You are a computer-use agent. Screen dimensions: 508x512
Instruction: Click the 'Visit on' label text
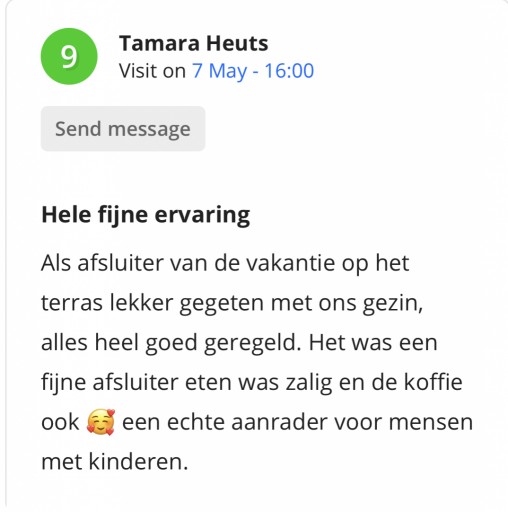pyautogui.click(x=152, y=71)
